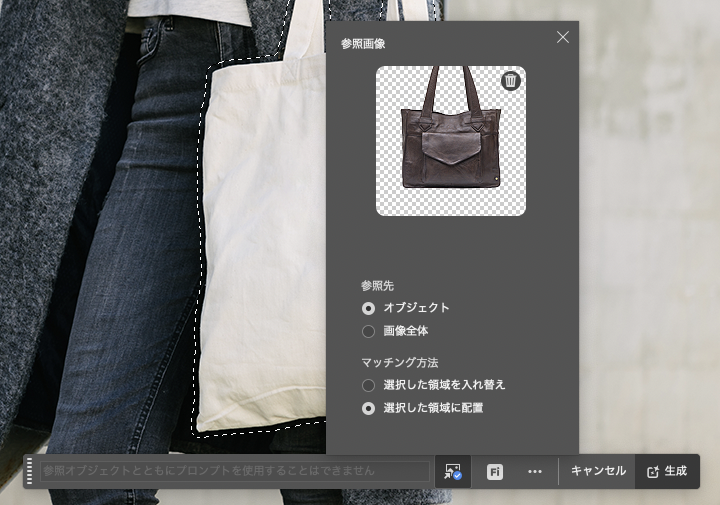Click the キャンセル button
Viewport: 720px width, 505px height.
(598, 471)
